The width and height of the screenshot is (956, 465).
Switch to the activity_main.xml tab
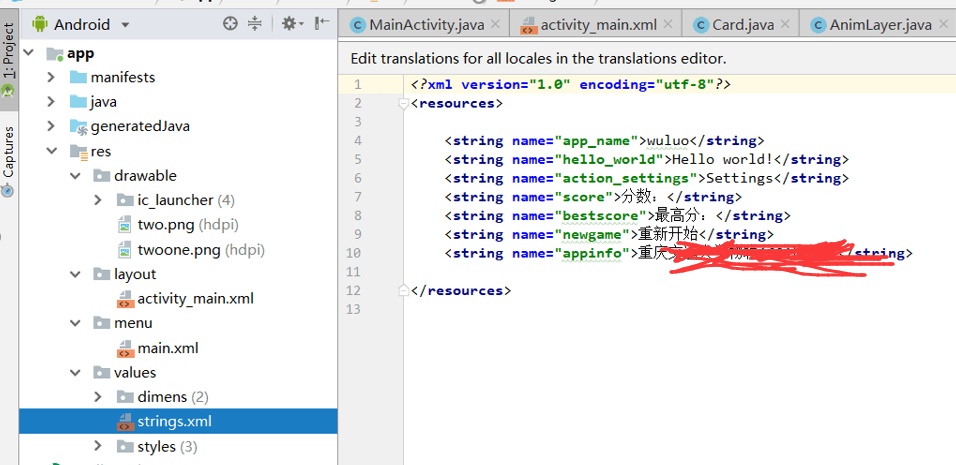[599, 25]
